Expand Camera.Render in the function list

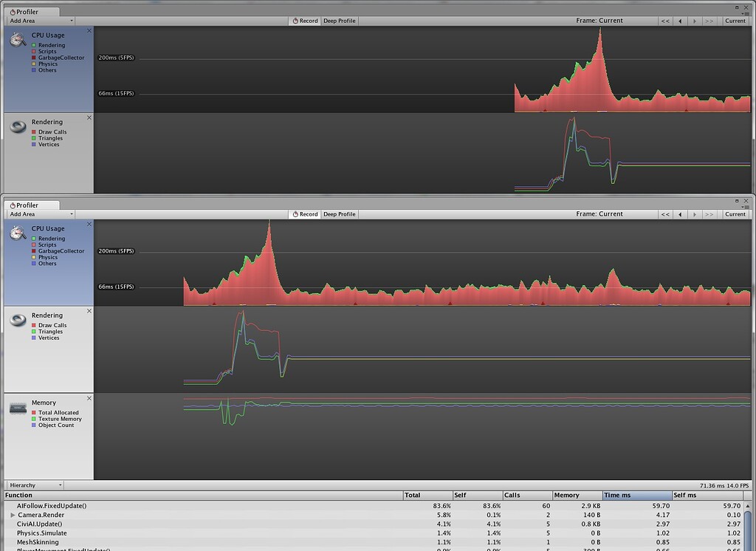pyautogui.click(x=11, y=515)
